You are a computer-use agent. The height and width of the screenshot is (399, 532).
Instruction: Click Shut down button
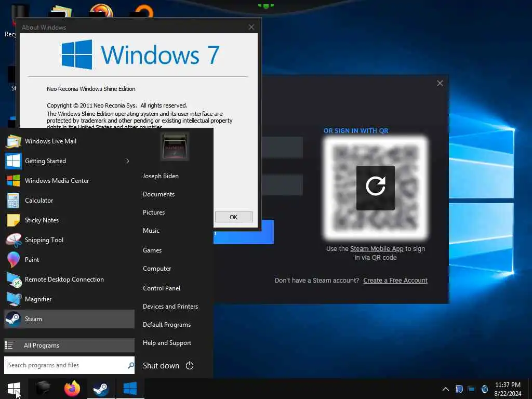(x=161, y=366)
